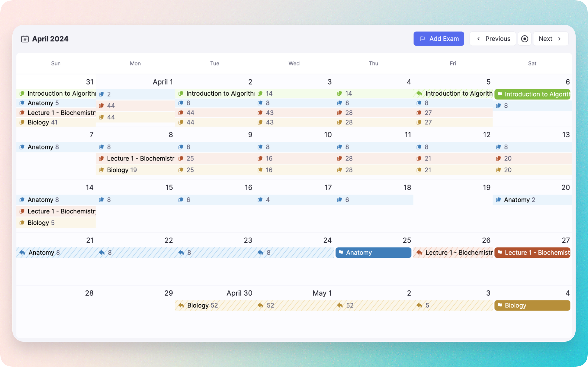The width and height of the screenshot is (588, 367).
Task: Go to the Previous month
Action: pos(493,39)
